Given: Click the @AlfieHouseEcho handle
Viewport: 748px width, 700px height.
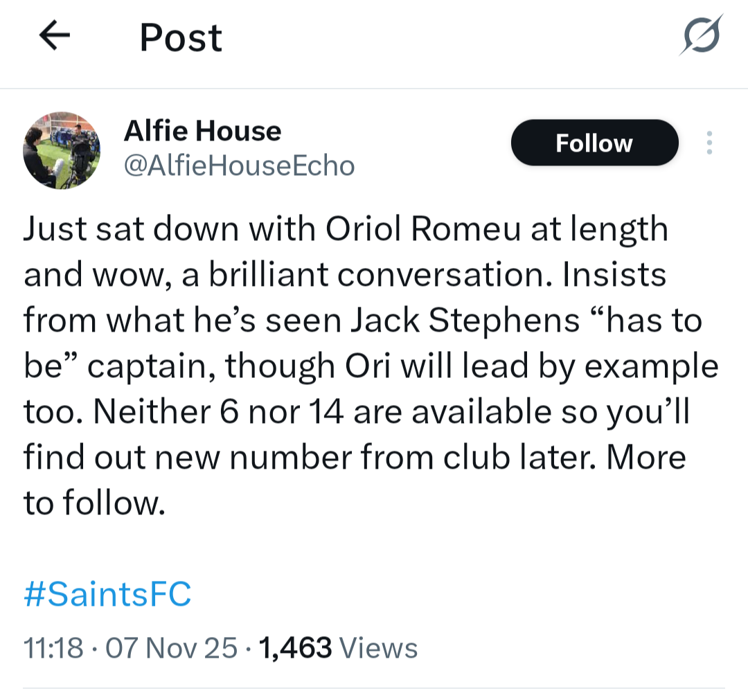Looking at the screenshot, I should [238, 165].
